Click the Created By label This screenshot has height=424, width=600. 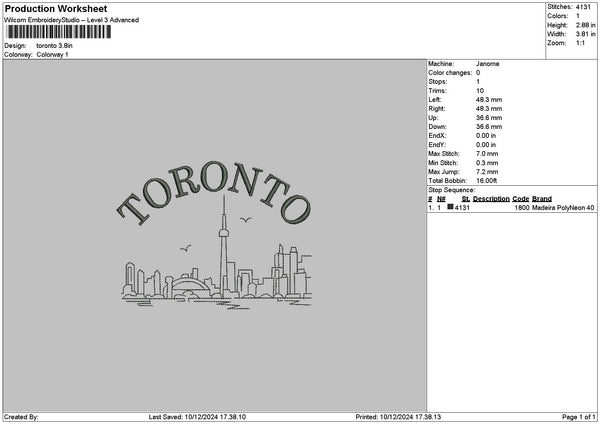click(x=21, y=417)
